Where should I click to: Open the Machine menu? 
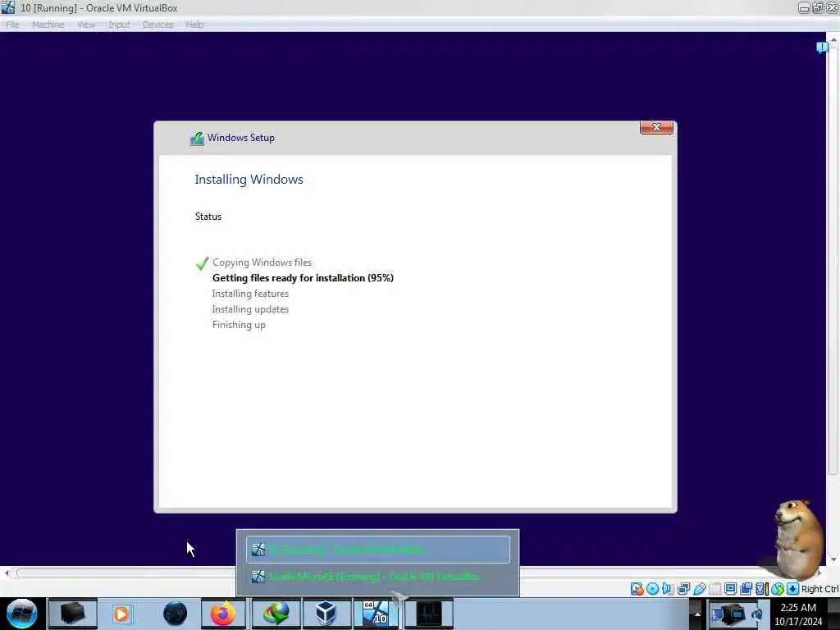point(48,25)
